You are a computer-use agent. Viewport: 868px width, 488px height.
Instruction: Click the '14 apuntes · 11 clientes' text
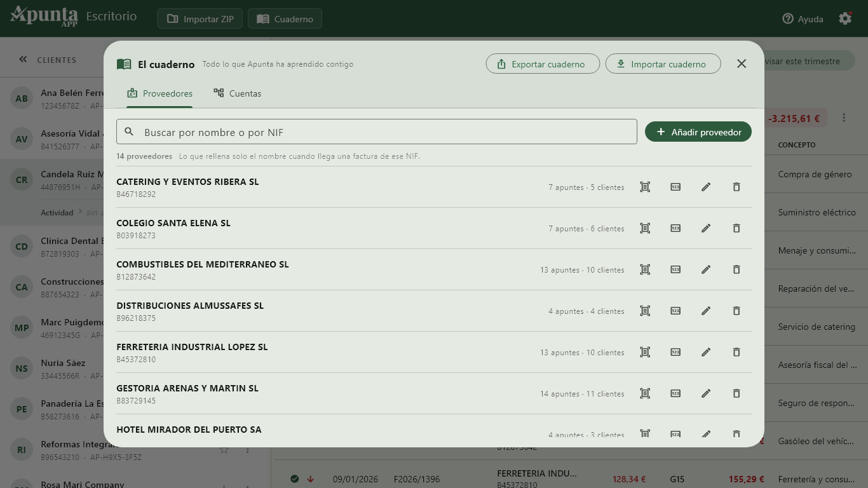click(582, 394)
